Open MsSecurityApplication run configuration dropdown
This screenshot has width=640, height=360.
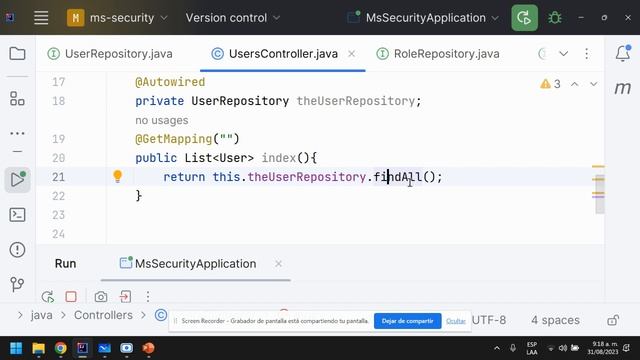point(423,18)
